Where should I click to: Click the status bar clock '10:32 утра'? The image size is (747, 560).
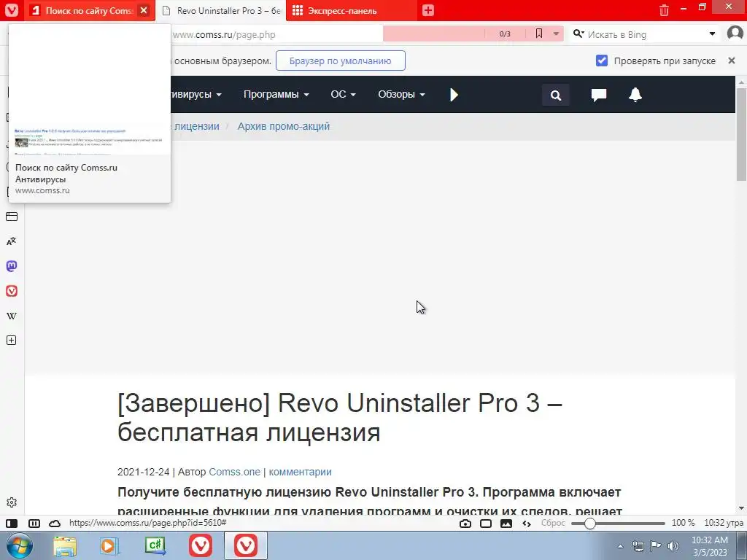[723, 523]
